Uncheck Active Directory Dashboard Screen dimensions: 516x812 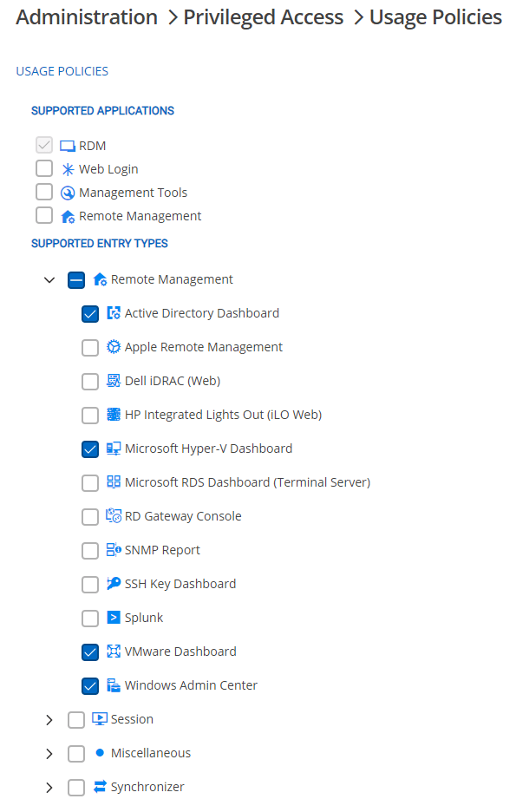point(90,314)
